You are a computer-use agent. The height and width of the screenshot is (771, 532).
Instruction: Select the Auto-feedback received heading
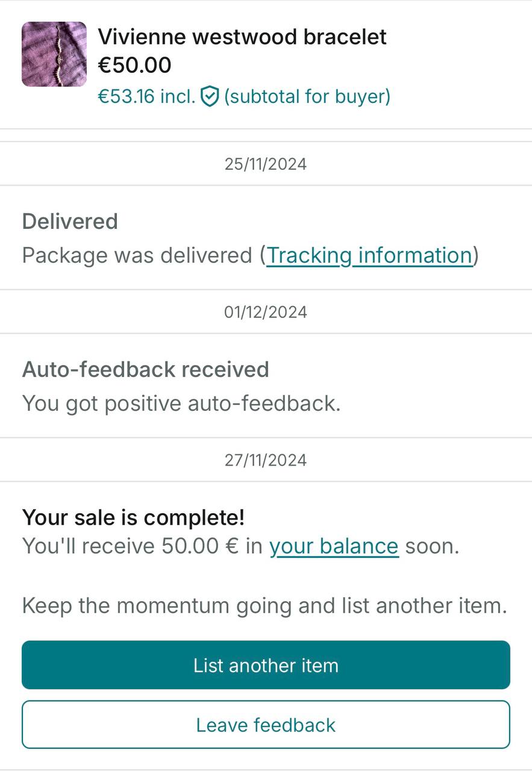click(145, 369)
